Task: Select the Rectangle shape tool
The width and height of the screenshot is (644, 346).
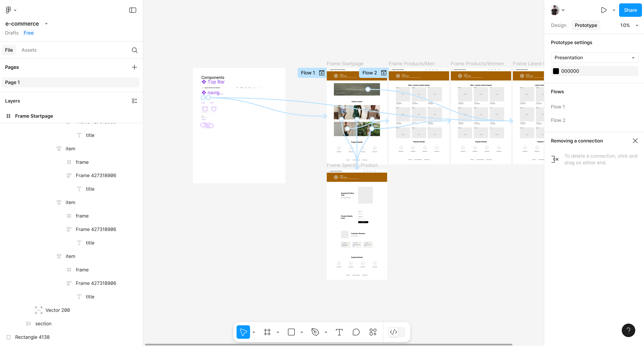Action: [291, 332]
